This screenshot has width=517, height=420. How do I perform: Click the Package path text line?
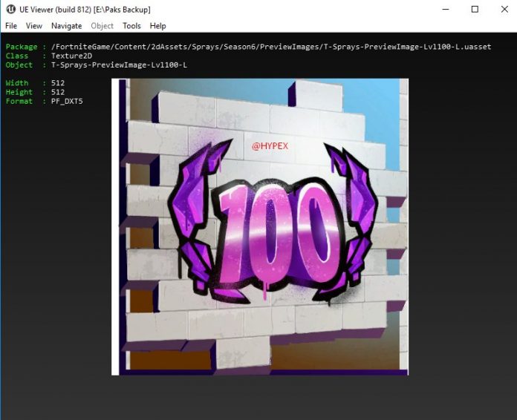tap(271, 47)
